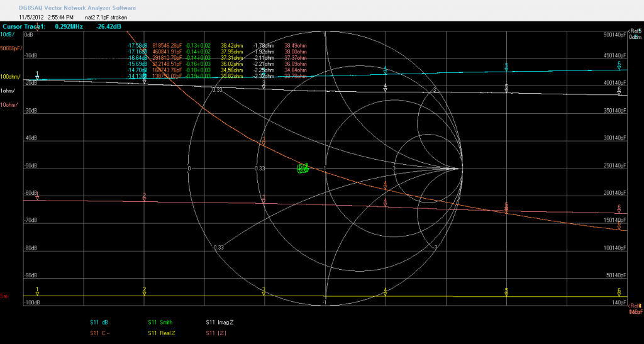Click marker 5 on the cyan dB trace
This screenshot has height=344, width=644.
(506, 69)
